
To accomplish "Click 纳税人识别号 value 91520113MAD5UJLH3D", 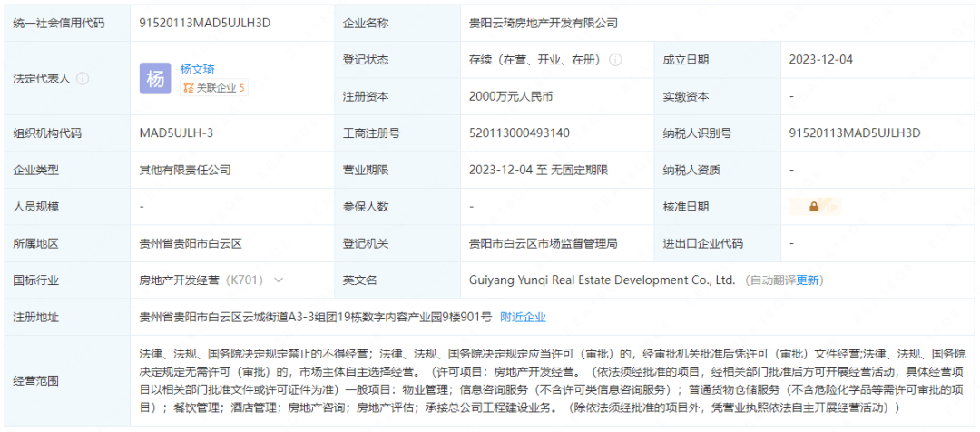I will point(855,133).
